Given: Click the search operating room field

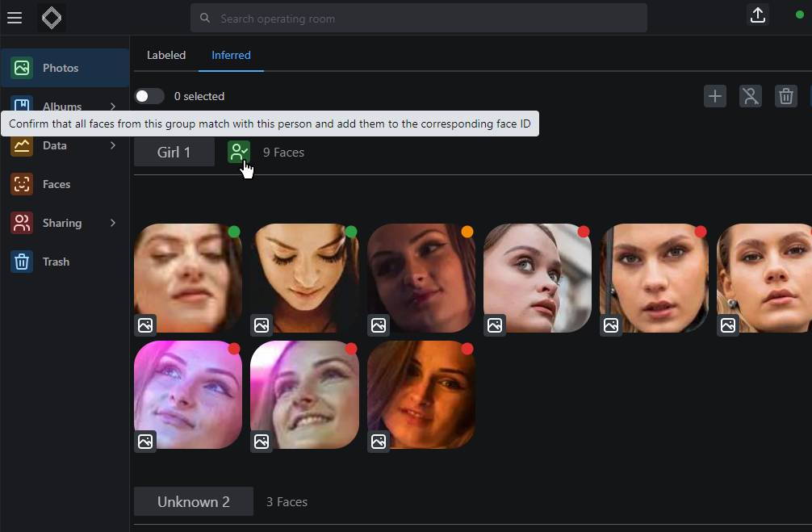Looking at the screenshot, I should [x=418, y=18].
